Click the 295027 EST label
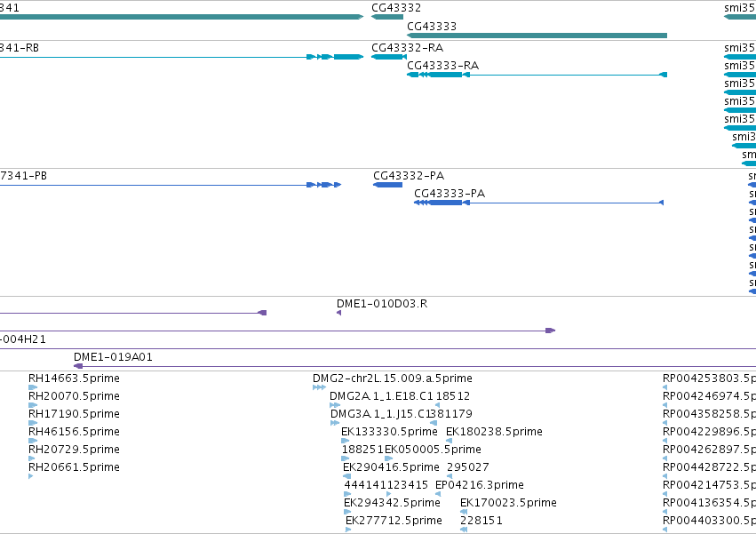 (x=467, y=467)
